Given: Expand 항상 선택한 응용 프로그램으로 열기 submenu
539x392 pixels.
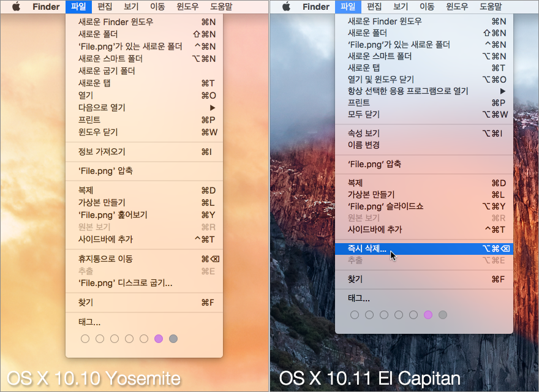Looking at the screenshot, I should coord(424,91).
